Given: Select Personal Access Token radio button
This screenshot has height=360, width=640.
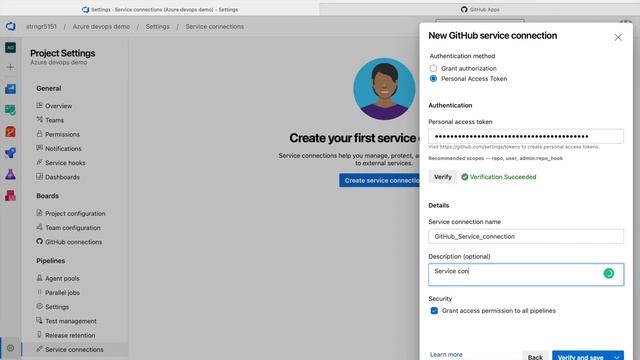Looking at the screenshot, I should (x=433, y=78).
